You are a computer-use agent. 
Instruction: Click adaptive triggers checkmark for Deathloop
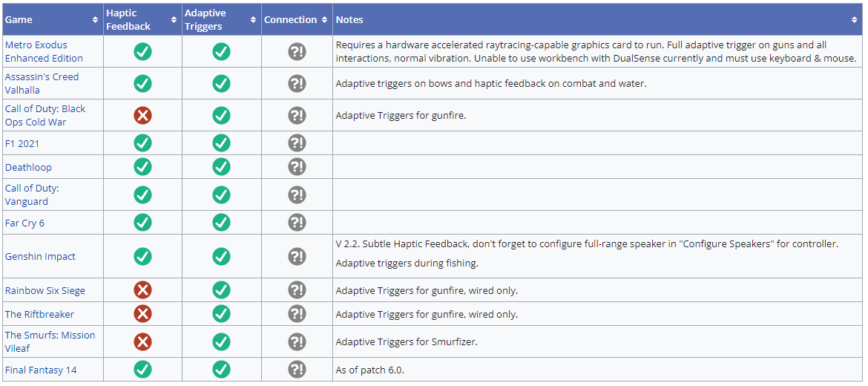click(x=221, y=167)
